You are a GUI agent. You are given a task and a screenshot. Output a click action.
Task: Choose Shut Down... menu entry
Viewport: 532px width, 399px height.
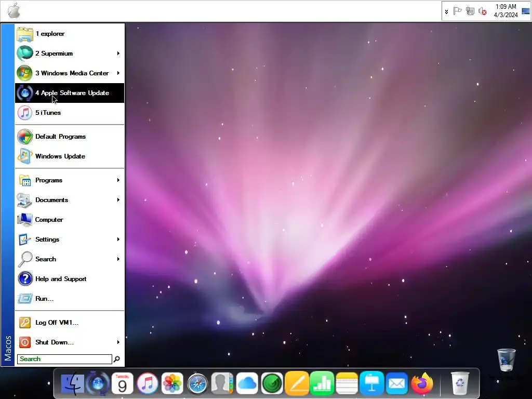[x=70, y=342]
